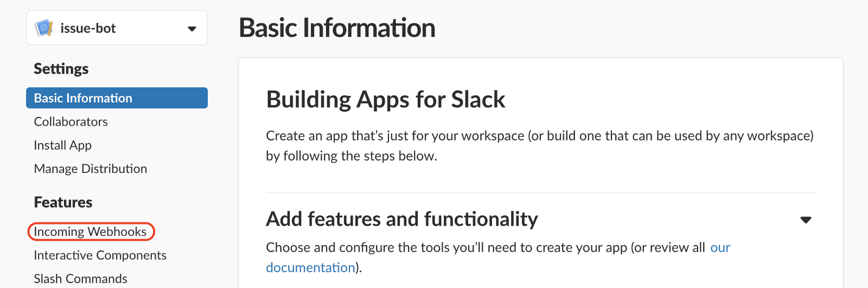Open Slash Commands feature page
Image resolution: width=868 pixels, height=288 pixels.
point(80,278)
